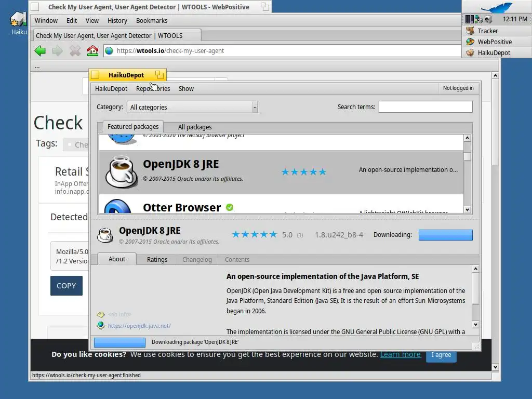Click the green Back arrow in WebPositive
The height and width of the screenshot is (399, 532).
coord(40,51)
